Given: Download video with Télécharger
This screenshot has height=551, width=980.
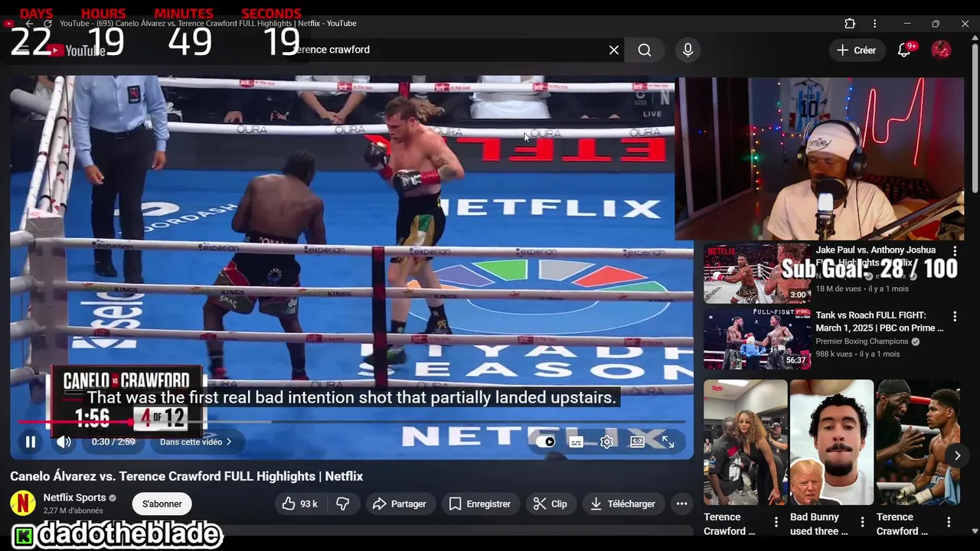Looking at the screenshot, I should (x=623, y=504).
